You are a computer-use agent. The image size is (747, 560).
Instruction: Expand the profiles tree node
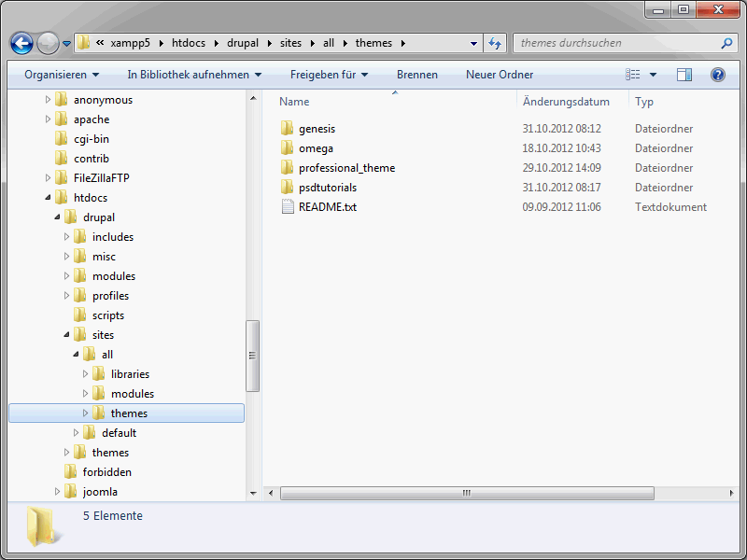[66, 295]
